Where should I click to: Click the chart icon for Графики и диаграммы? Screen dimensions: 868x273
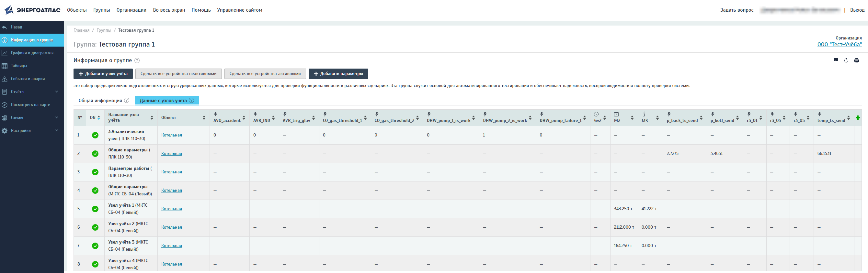[5, 53]
